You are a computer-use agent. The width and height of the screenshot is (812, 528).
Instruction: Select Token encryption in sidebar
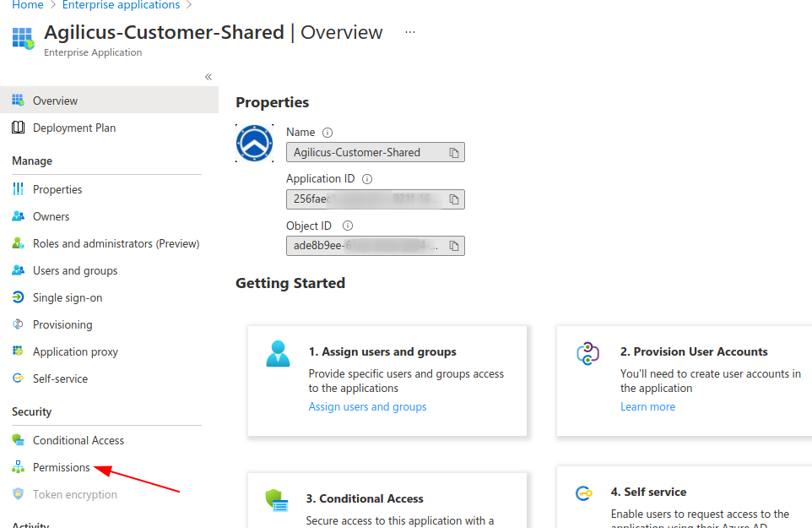[x=74, y=494]
